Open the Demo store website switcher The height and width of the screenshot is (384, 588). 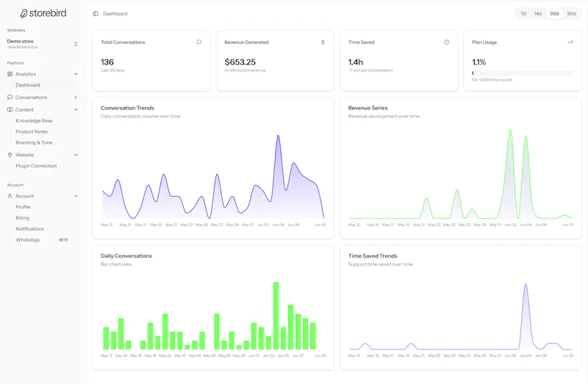pos(43,44)
